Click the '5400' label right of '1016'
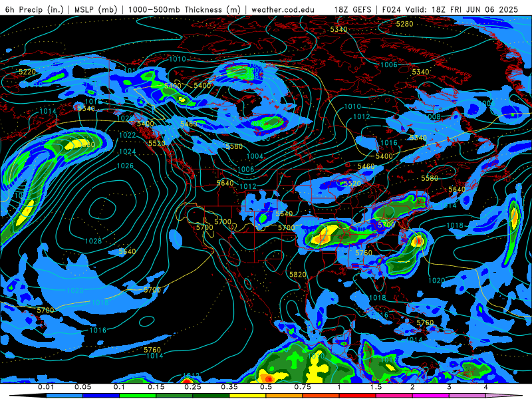Screen dimensions: 532x399 (x=384, y=156)
